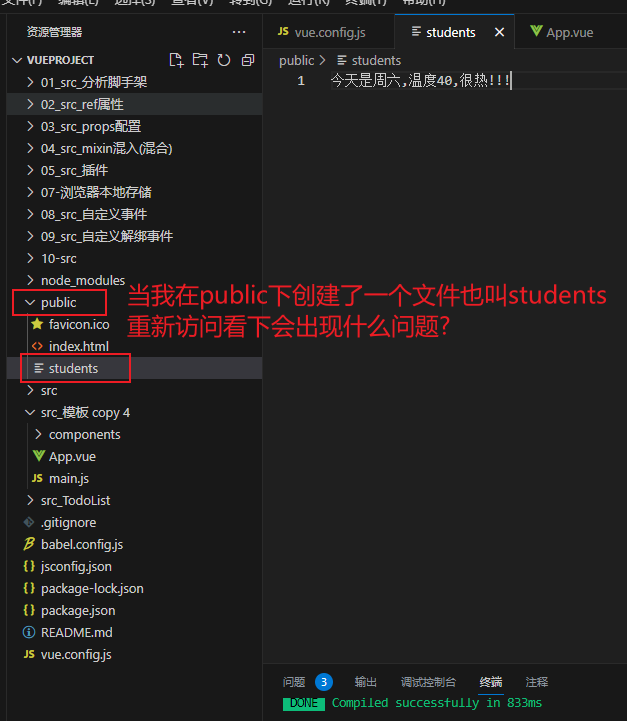Click the braces icon beside package-lock.json
Image resolution: width=627 pixels, height=721 pixels.
point(29,588)
